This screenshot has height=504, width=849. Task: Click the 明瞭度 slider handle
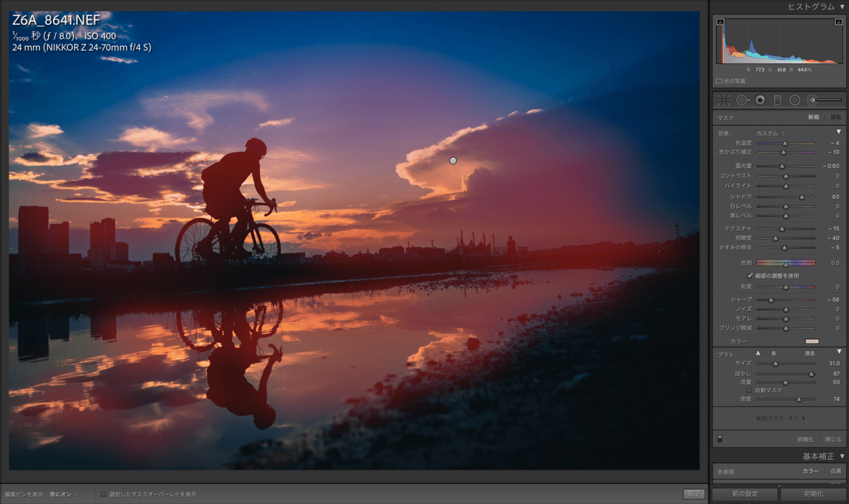775,238
